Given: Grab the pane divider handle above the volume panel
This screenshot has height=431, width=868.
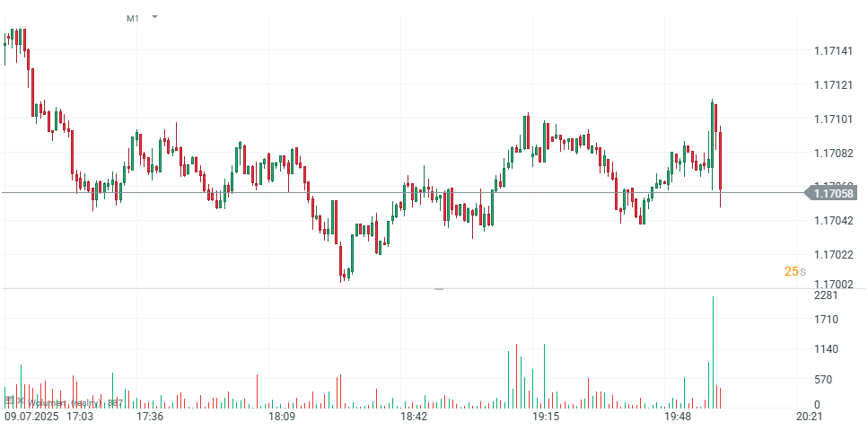Looking at the screenshot, I should 439,288.
